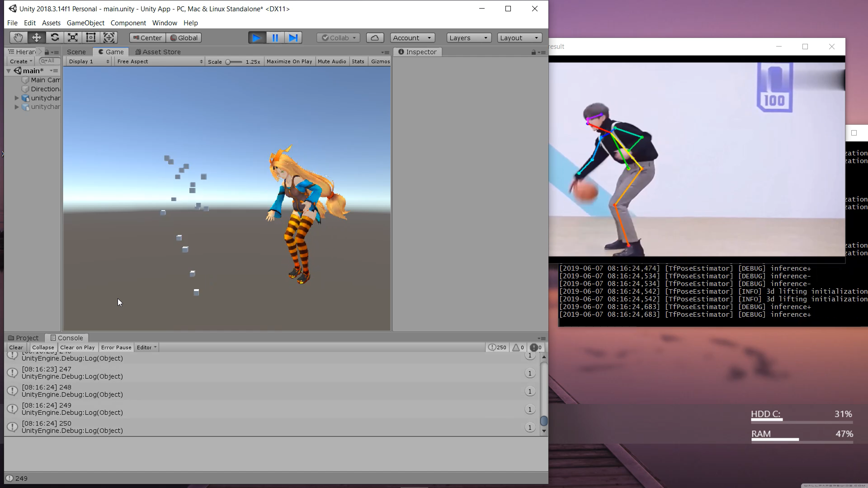Select the Hand tool

(18, 38)
